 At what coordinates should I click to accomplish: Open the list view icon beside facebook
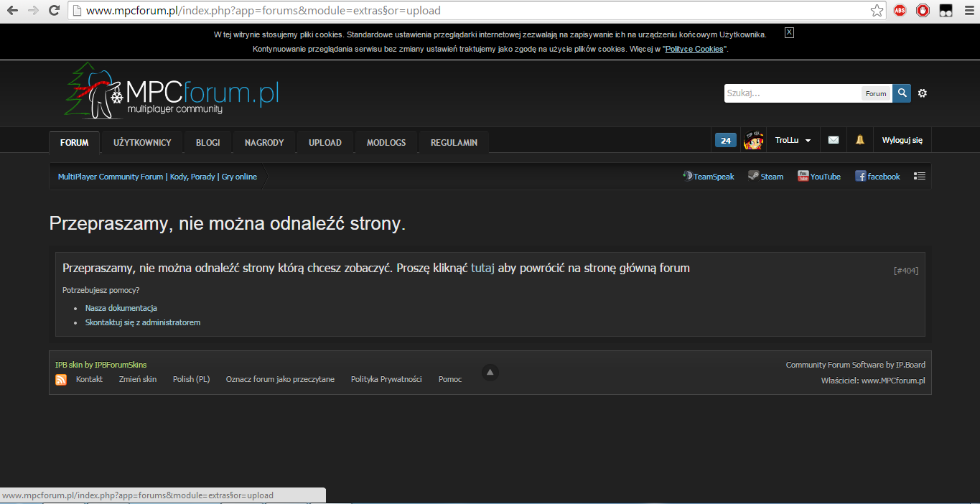pyautogui.click(x=920, y=176)
